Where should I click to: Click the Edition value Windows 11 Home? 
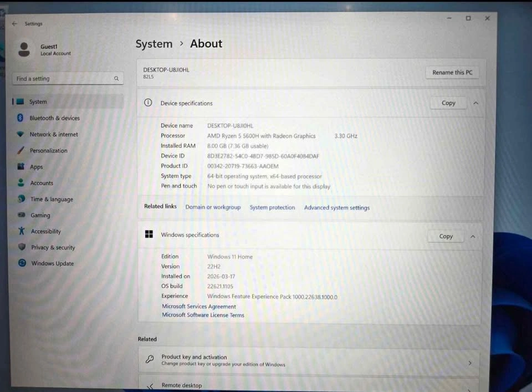[x=229, y=257]
